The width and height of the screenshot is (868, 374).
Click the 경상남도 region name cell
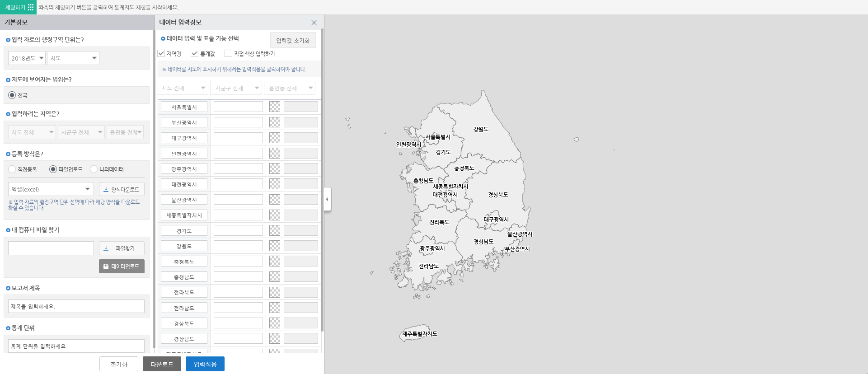click(184, 339)
